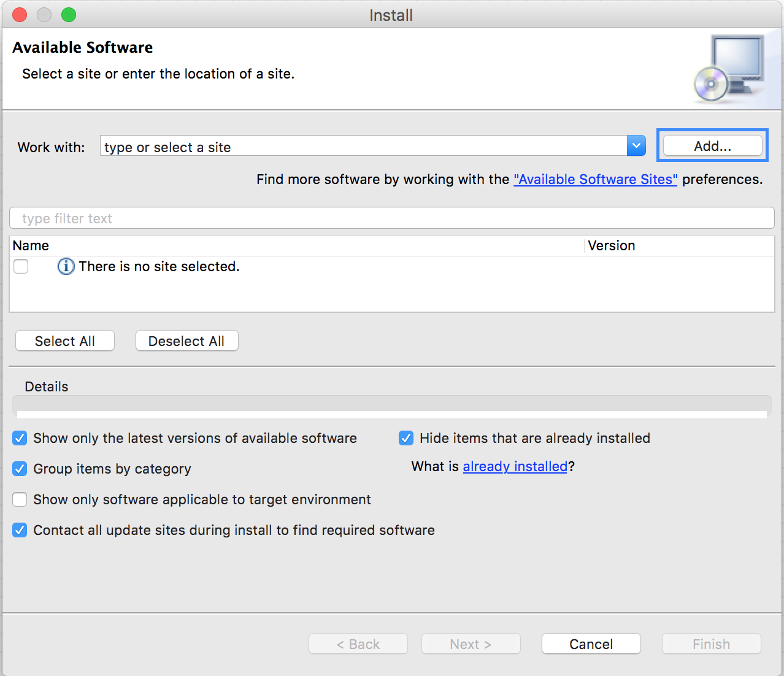Viewport: 784px width, 676px height.
Task: Uncheck Contact all update sites during install
Action: point(20,530)
